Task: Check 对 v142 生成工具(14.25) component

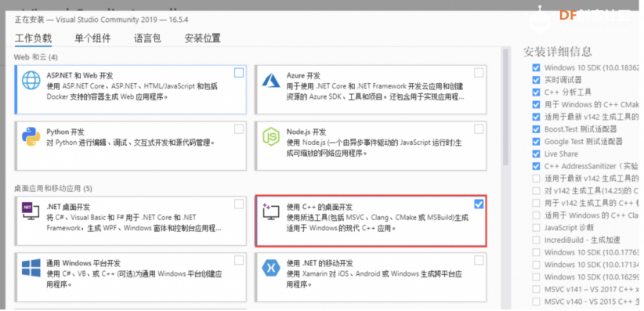Action: coord(536,190)
